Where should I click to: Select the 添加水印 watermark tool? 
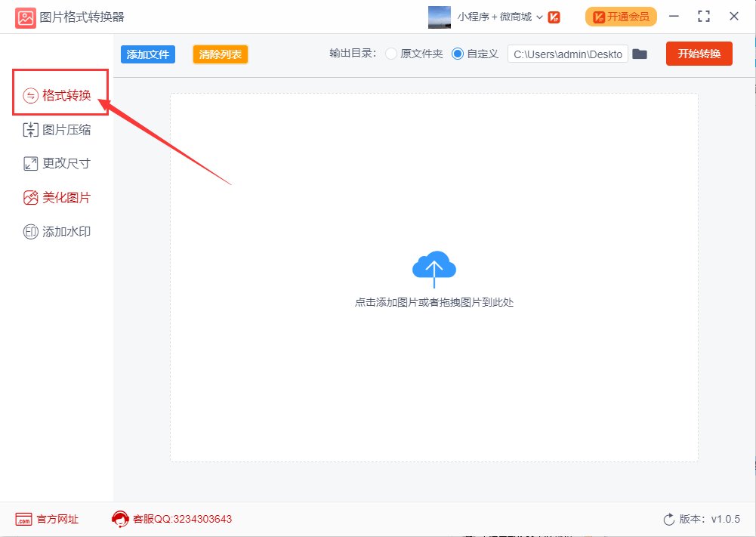click(57, 231)
